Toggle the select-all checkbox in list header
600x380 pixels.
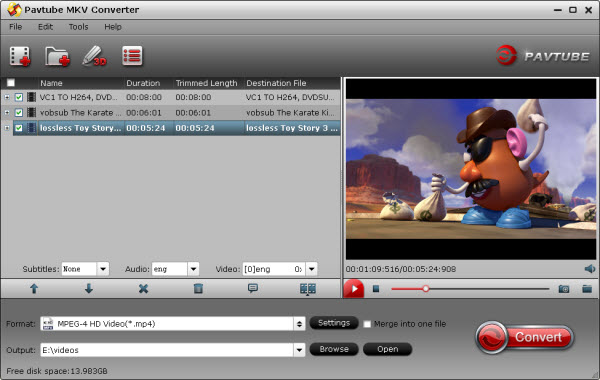click(11, 83)
